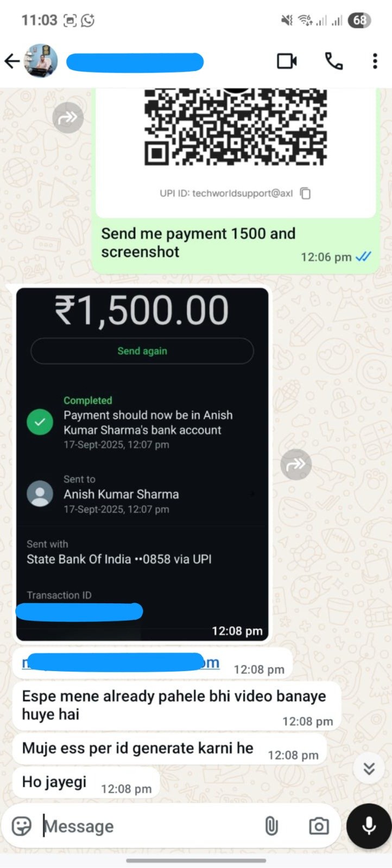
Task: Tap the contact name in header
Action: tap(135, 62)
